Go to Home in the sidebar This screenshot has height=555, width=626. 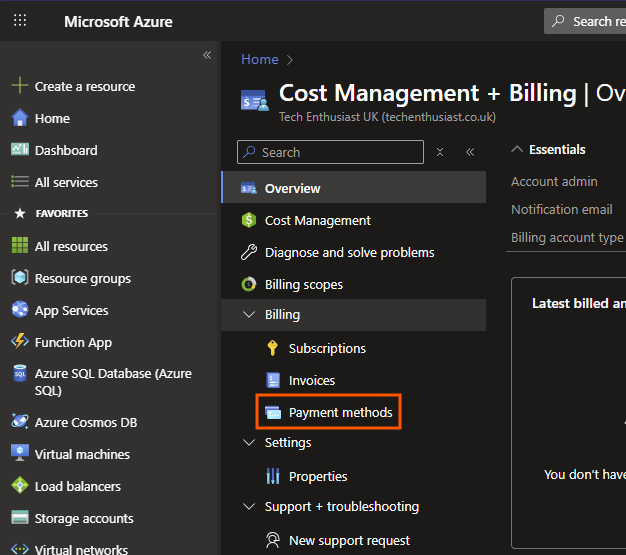pyautogui.click(x=52, y=118)
